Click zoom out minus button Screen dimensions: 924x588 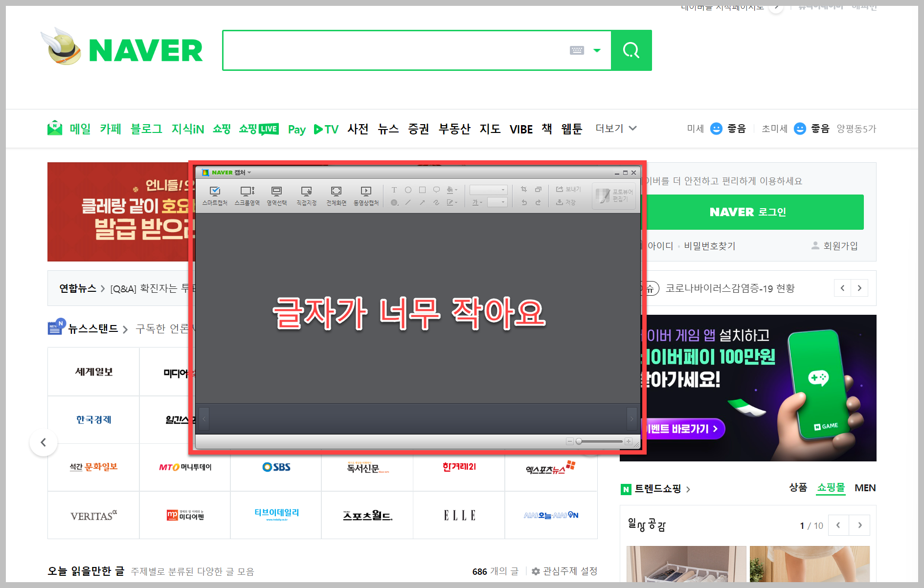tap(569, 441)
